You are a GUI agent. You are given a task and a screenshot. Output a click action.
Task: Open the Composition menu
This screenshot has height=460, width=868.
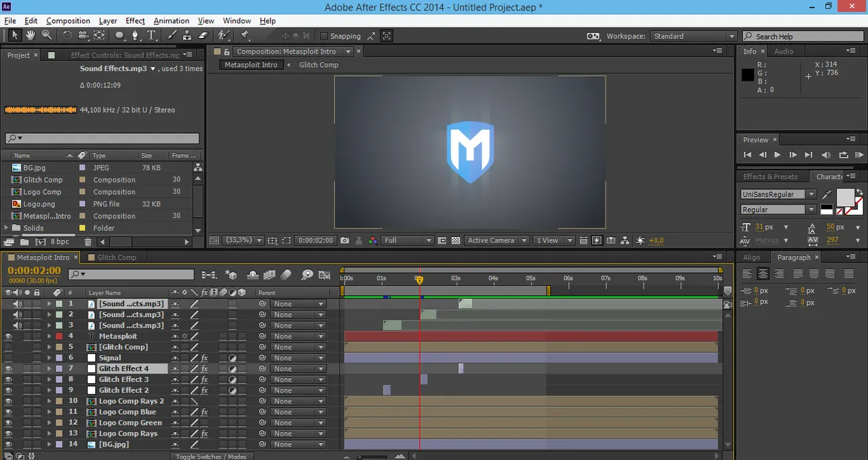pos(68,21)
